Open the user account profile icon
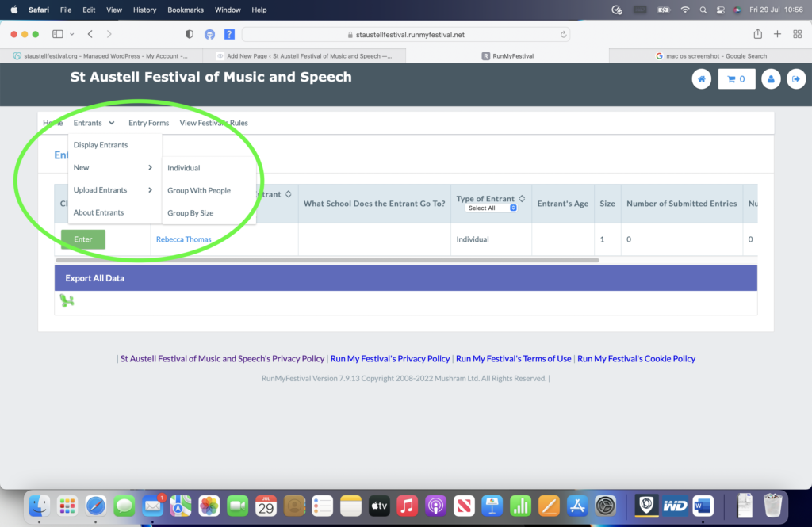Viewport: 812px width, 527px height. click(771, 79)
